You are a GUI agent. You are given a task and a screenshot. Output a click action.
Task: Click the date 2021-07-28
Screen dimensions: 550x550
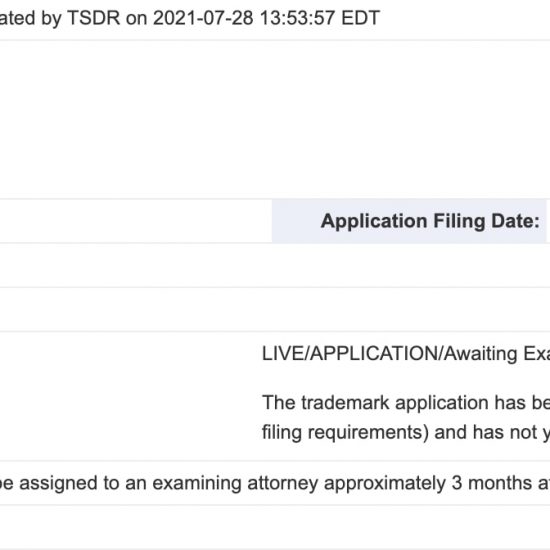(x=203, y=18)
